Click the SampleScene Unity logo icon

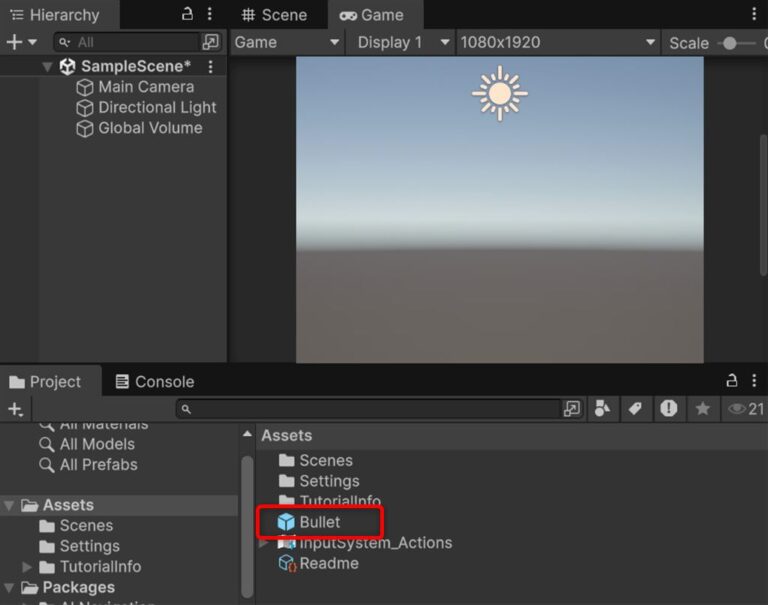point(68,66)
